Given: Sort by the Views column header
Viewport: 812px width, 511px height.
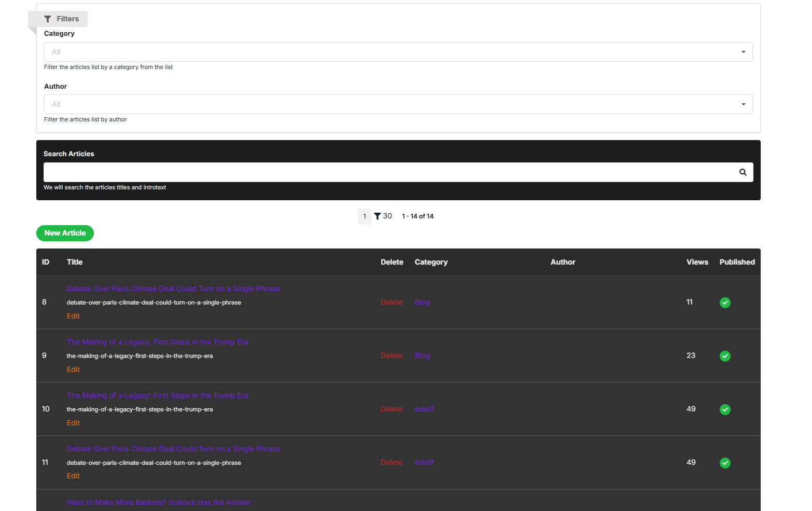Looking at the screenshot, I should (x=697, y=262).
